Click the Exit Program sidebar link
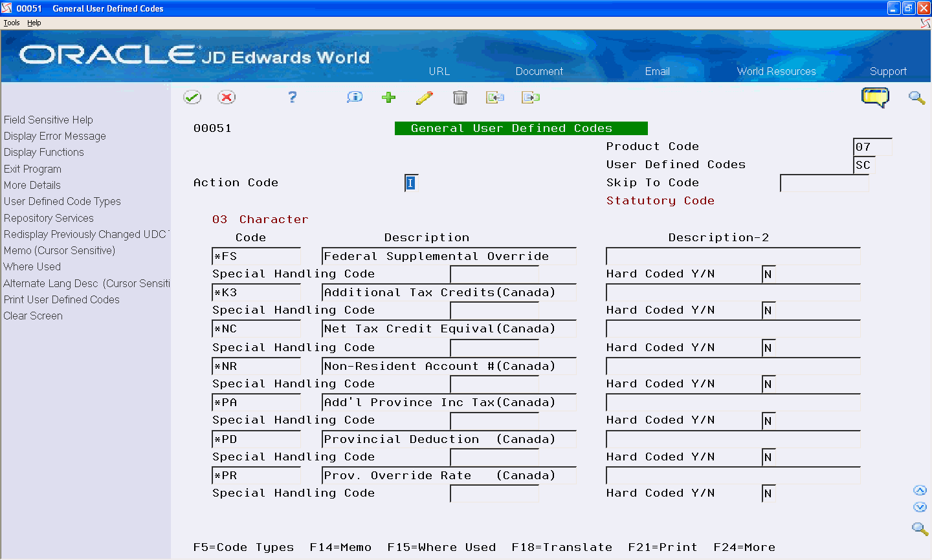The height and width of the screenshot is (560, 932). pos(32,169)
